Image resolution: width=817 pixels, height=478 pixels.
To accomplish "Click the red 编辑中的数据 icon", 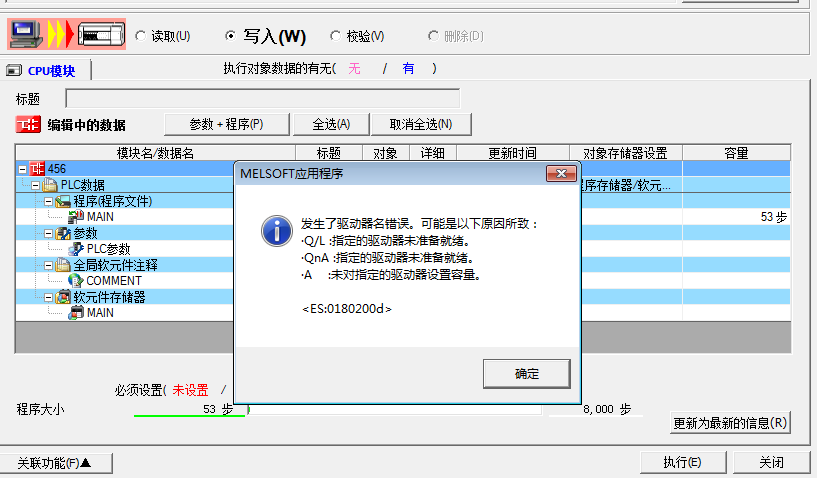I will click(28, 125).
